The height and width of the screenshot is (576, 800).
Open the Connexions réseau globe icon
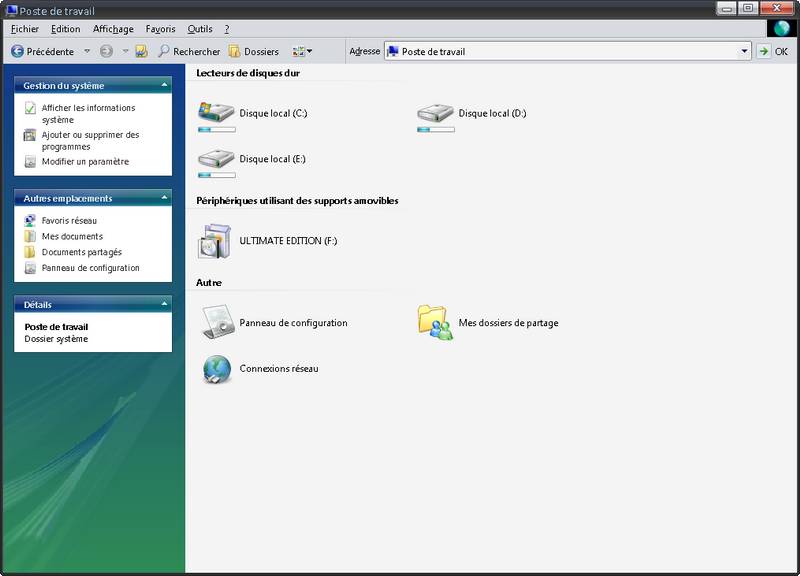(x=217, y=369)
